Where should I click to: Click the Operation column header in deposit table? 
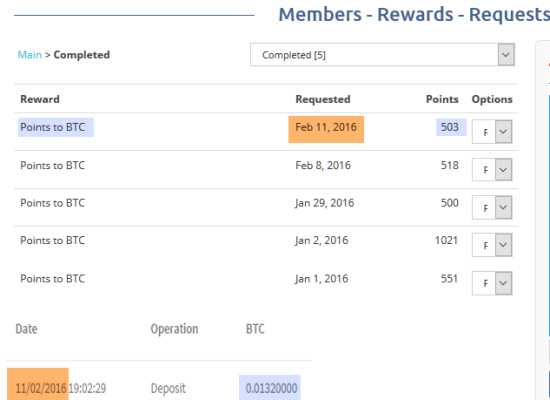coord(174,329)
